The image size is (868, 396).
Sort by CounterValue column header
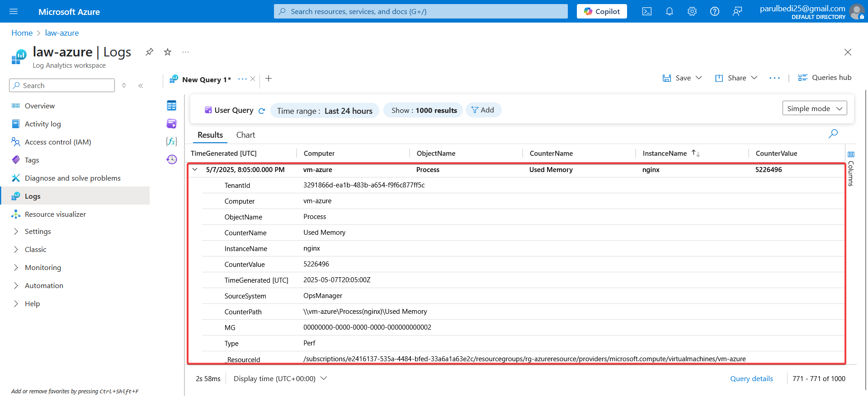click(x=776, y=154)
